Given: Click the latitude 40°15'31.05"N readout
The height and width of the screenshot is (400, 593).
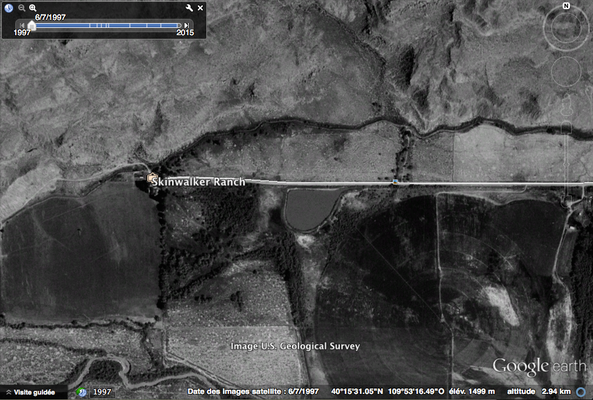Looking at the screenshot, I should (x=357, y=392).
